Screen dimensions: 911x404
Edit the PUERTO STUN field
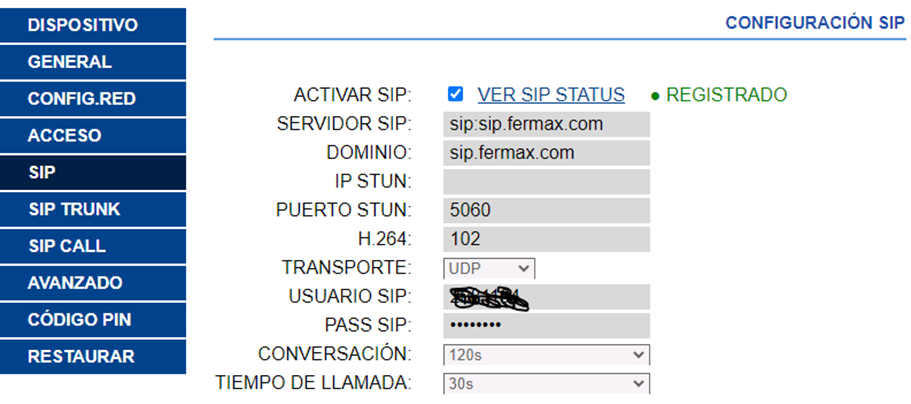pyautogui.click(x=546, y=211)
